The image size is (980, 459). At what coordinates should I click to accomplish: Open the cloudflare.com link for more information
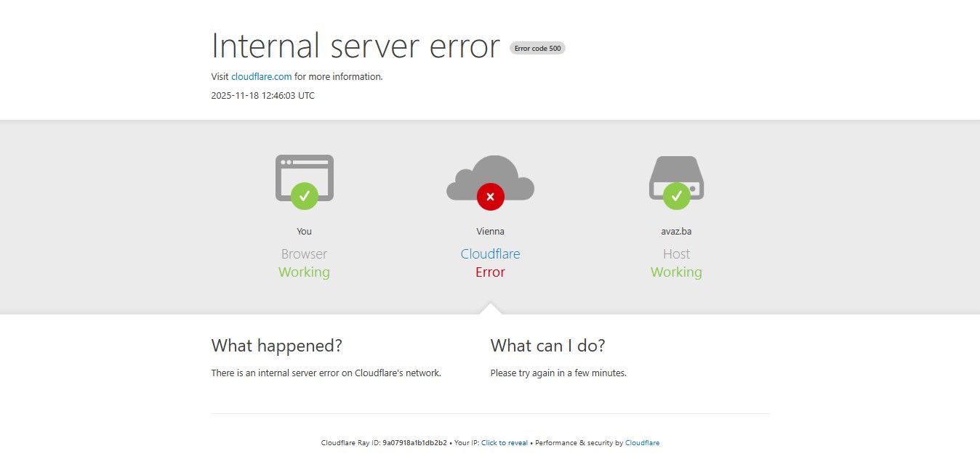click(x=261, y=76)
